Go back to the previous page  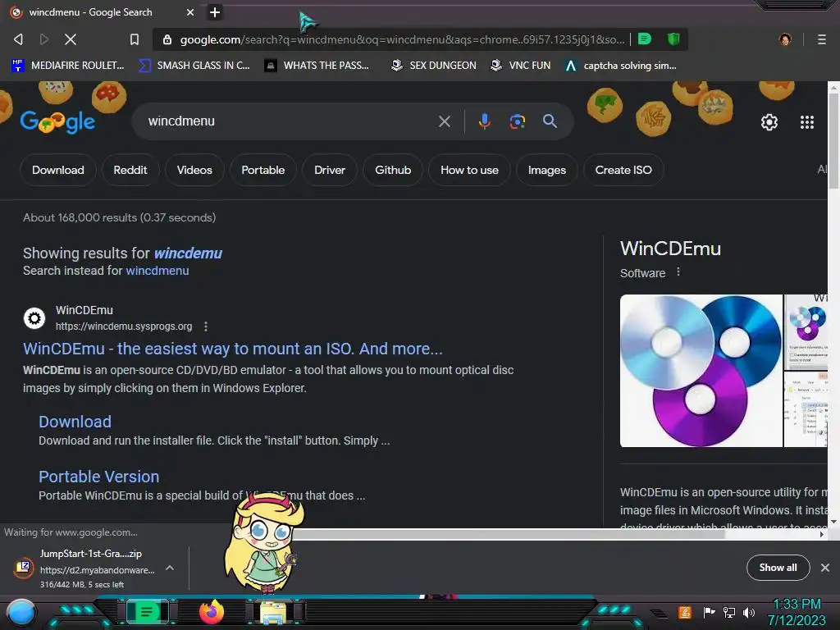[x=18, y=39]
